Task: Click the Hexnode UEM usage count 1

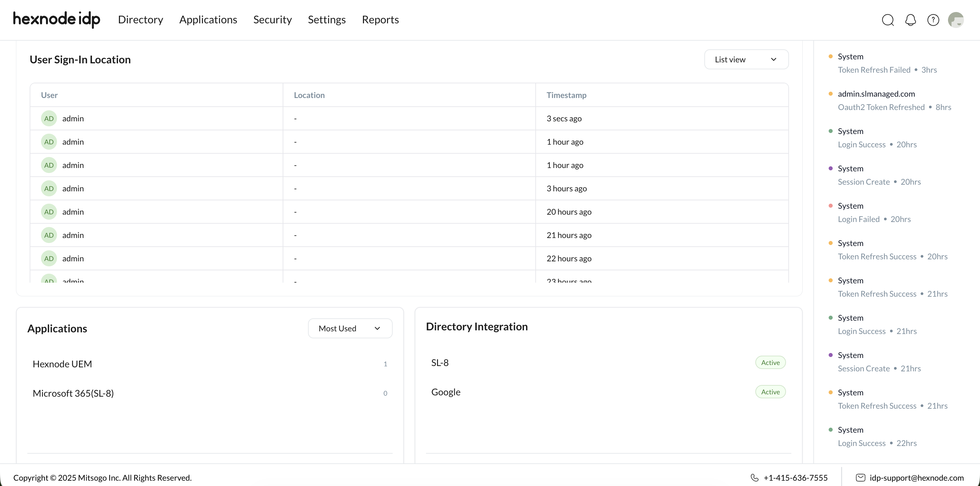Action: pyautogui.click(x=385, y=364)
